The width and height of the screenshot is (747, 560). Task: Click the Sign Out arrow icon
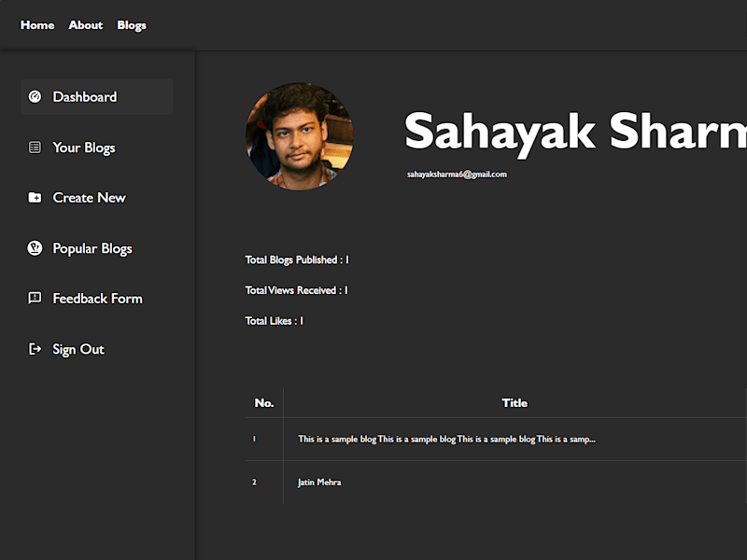coord(35,349)
